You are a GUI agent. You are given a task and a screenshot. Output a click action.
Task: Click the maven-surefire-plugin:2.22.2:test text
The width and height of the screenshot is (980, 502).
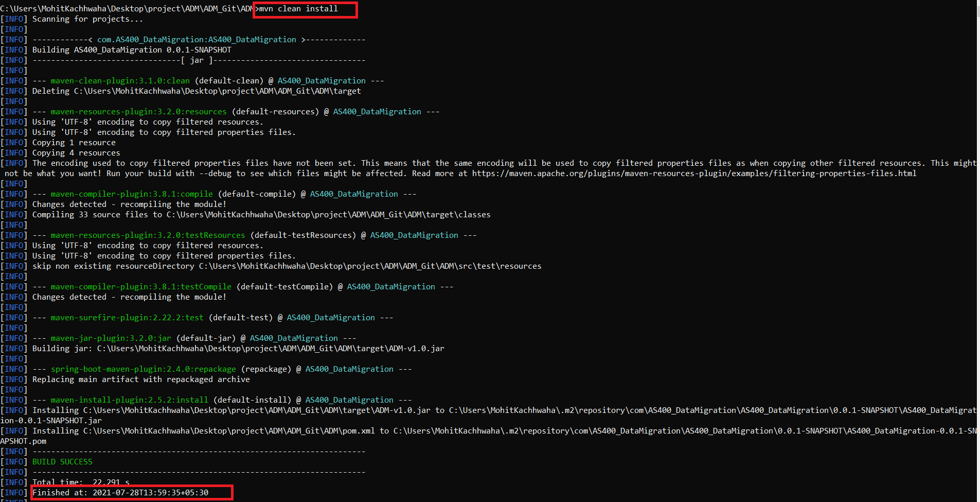click(126, 317)
